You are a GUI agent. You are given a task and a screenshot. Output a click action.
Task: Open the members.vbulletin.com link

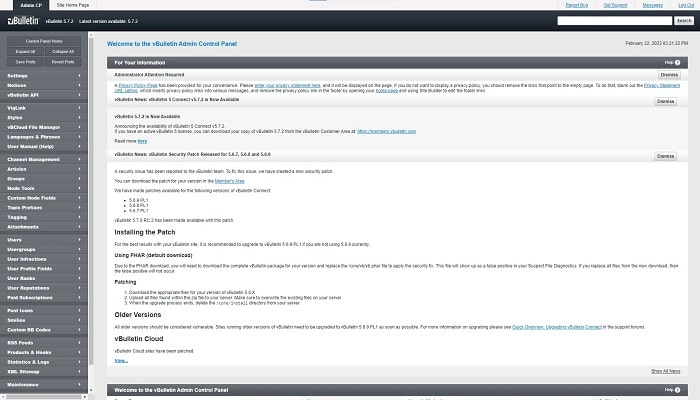[x=387, y=131]
